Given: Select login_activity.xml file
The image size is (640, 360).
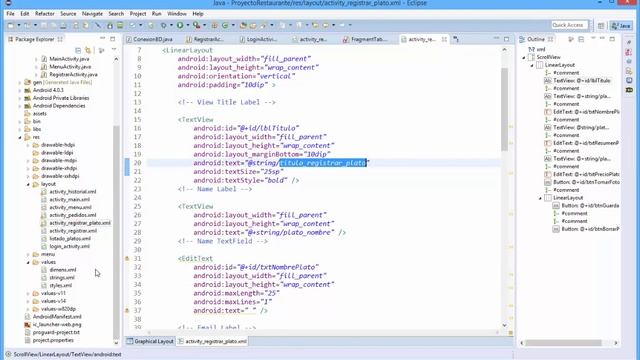Looking at the screenshot, I should pos(69,246).
